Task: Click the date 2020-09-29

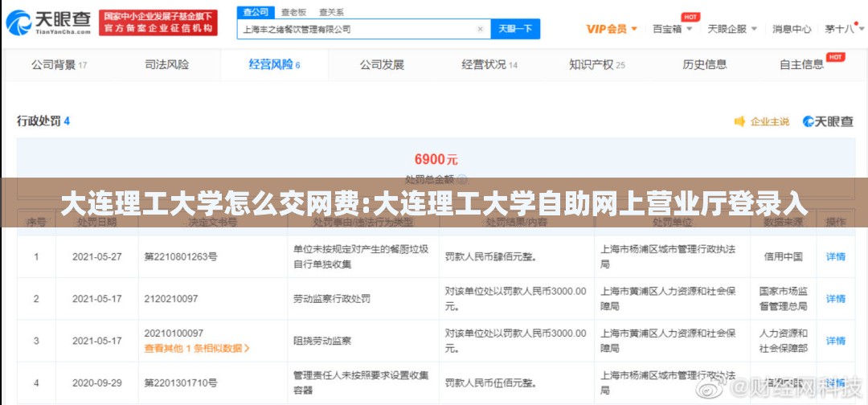Action: (97, 382)
